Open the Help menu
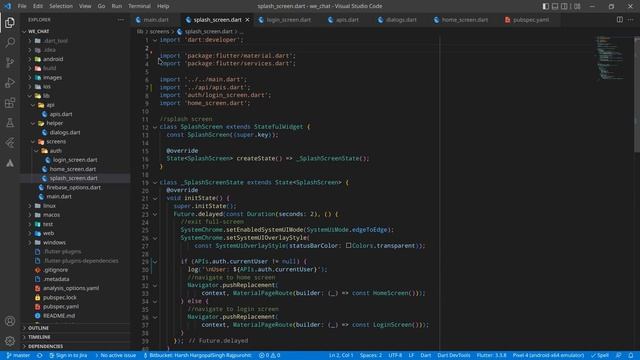The width and height of the screenshot is (640, 360). coord(163,6)
